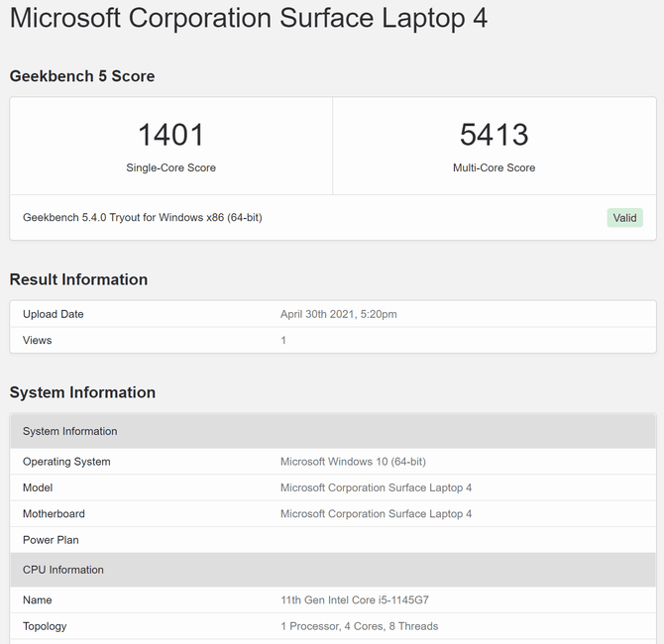This screenshot has height=644, width=664.
Task: Click the Geekbench 5.4.0 Tryout version text
Action: click(143, 218)
